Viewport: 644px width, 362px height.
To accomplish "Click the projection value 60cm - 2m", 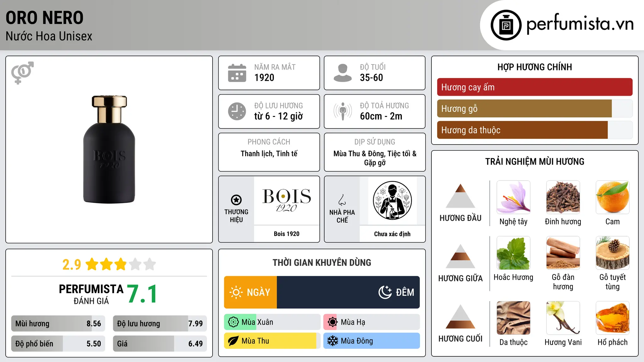I will coord(381,116).
